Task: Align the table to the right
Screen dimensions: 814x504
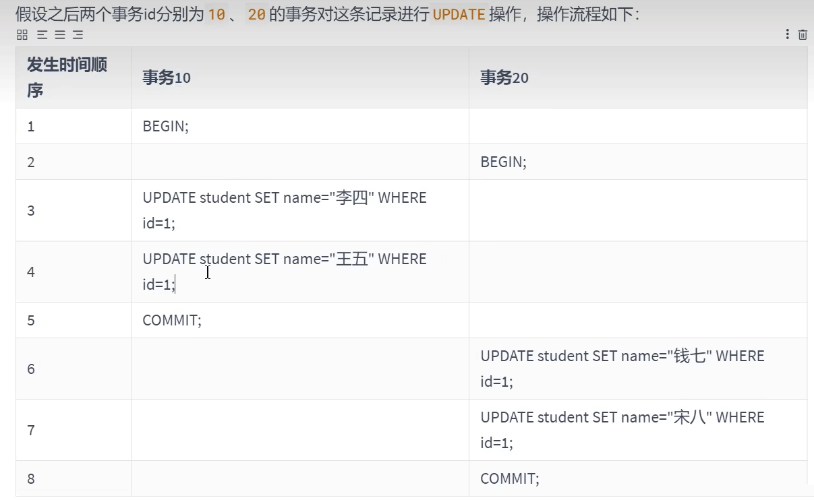Action: tap(78, 35)
